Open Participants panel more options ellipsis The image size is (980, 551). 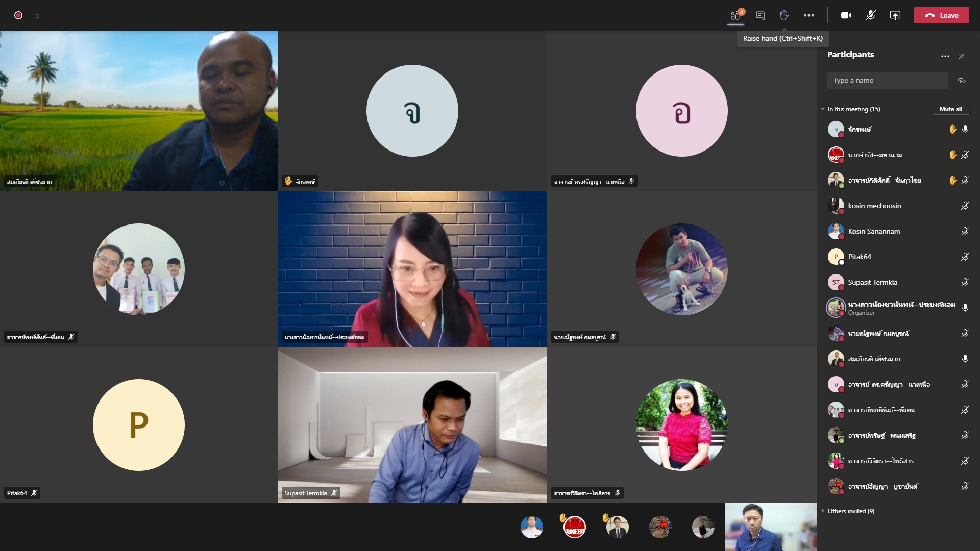coord(945,56)
